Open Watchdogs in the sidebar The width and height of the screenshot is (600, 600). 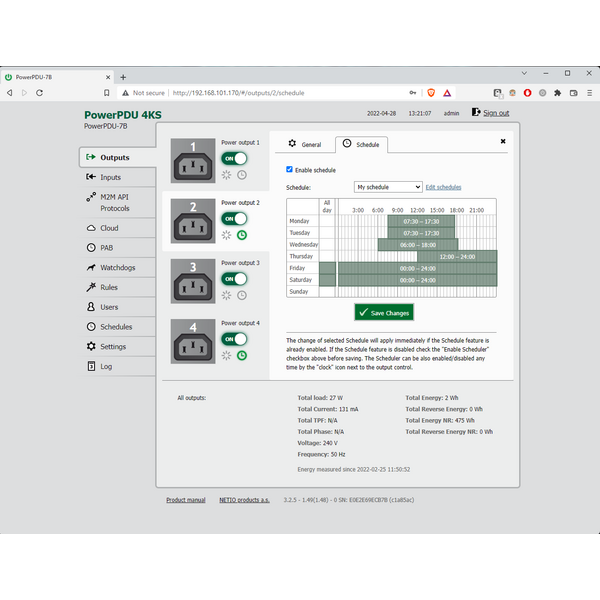click(x=116, y=267)
